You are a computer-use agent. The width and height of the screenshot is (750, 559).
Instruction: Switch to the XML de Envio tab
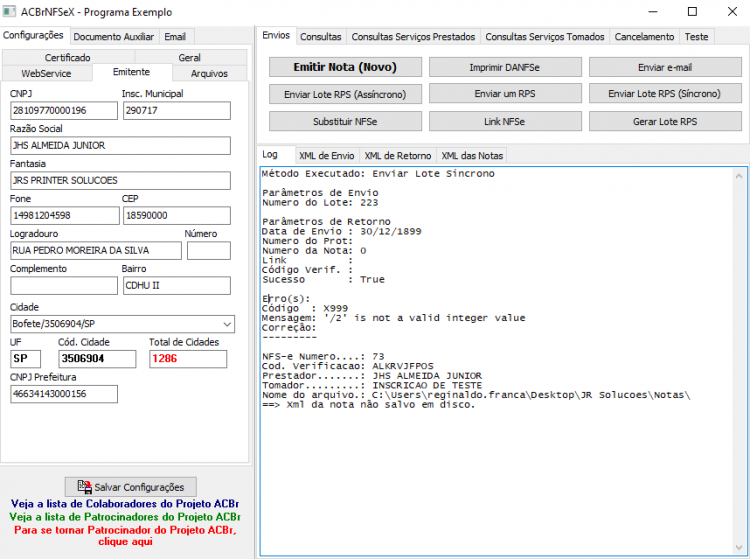(x=327, y=156)
